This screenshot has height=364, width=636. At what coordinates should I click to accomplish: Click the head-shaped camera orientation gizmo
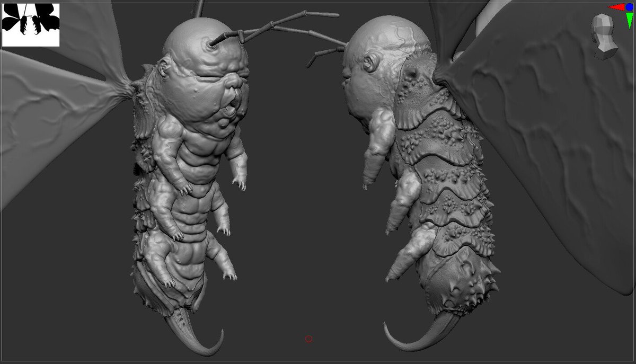pos(604,36)
